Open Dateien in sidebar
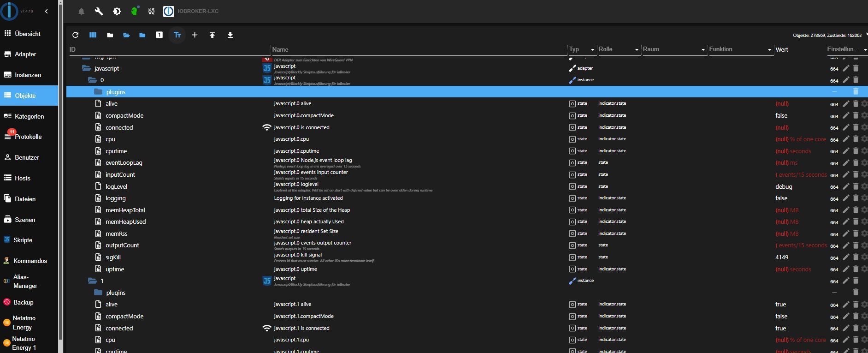The width and height of the screenshot is (868, 353). (x=29, y=199)
